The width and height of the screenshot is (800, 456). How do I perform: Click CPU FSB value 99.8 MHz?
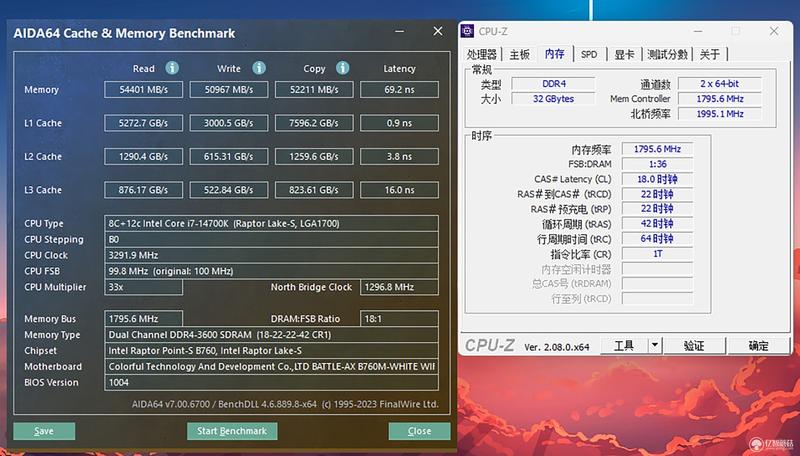[271, 271]
